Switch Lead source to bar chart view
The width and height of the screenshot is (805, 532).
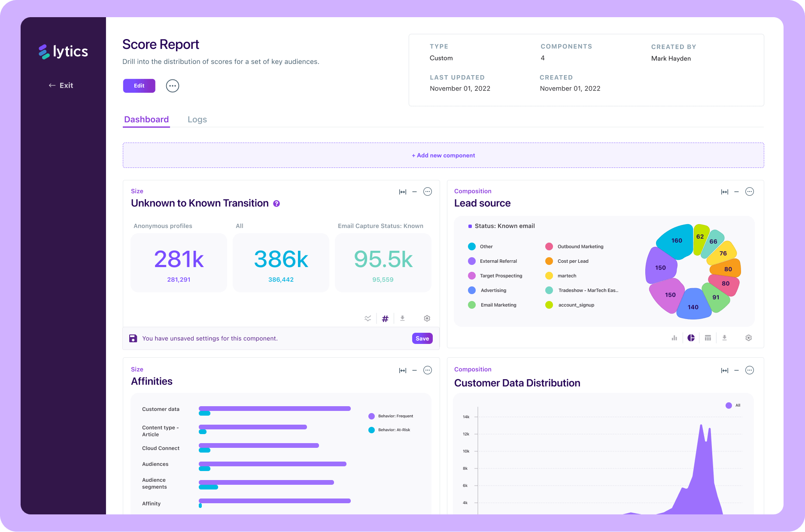(674, 338)
